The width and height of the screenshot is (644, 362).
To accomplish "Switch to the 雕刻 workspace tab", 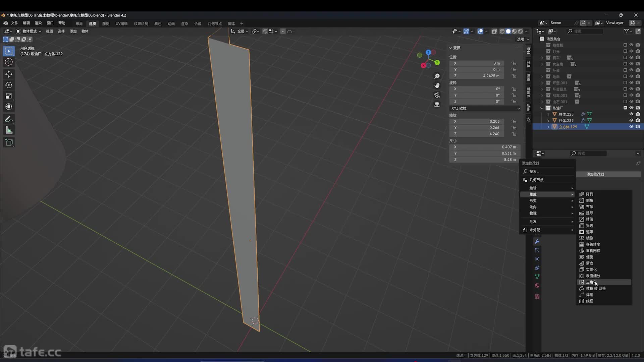I will pyautogui.click(x=106, y=23).
